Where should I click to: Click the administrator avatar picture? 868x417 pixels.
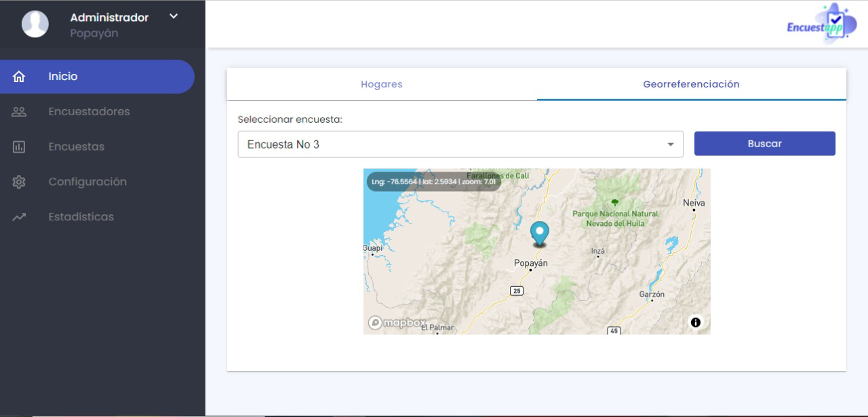(35, 24)
